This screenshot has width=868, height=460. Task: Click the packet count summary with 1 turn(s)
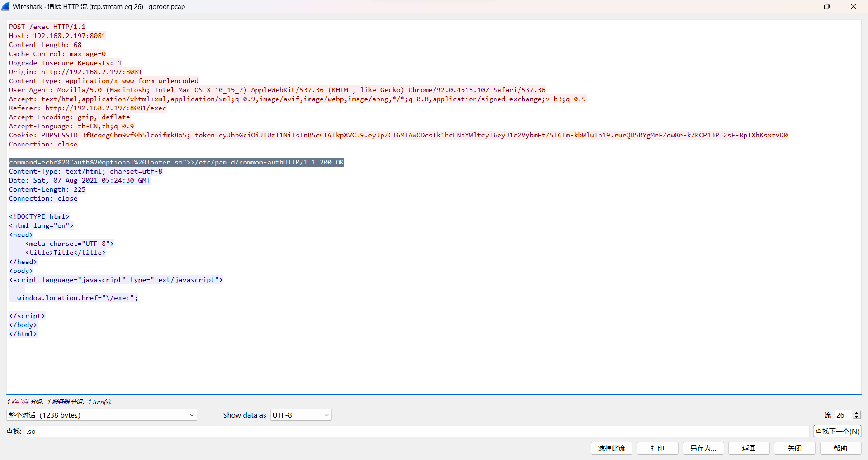pos(59,402)
